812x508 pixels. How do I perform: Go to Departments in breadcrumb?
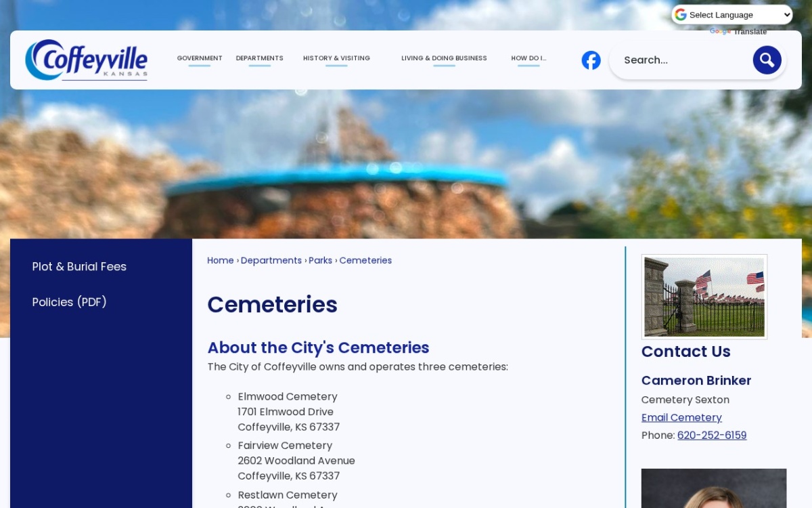pos(271,261)
